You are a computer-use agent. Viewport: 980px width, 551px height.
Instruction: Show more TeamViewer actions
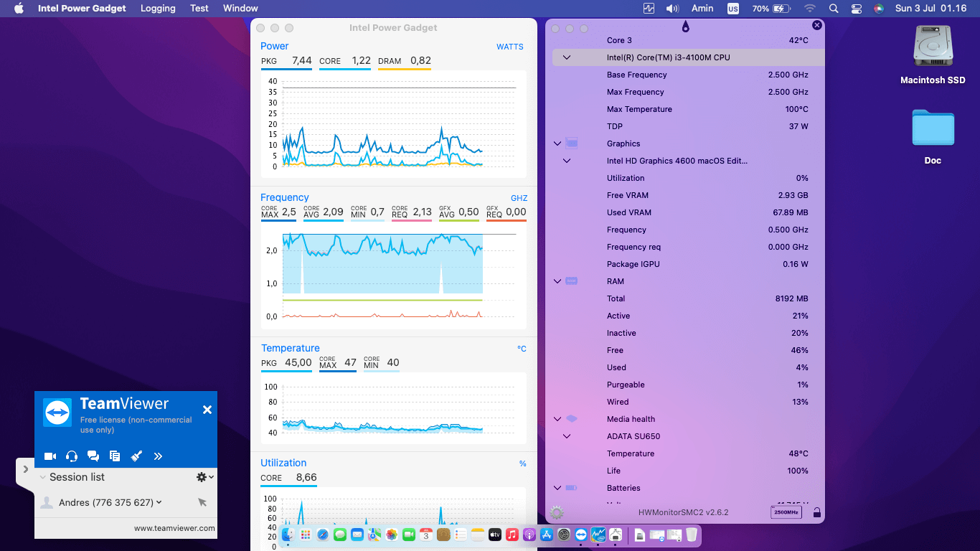click(158, 456)
